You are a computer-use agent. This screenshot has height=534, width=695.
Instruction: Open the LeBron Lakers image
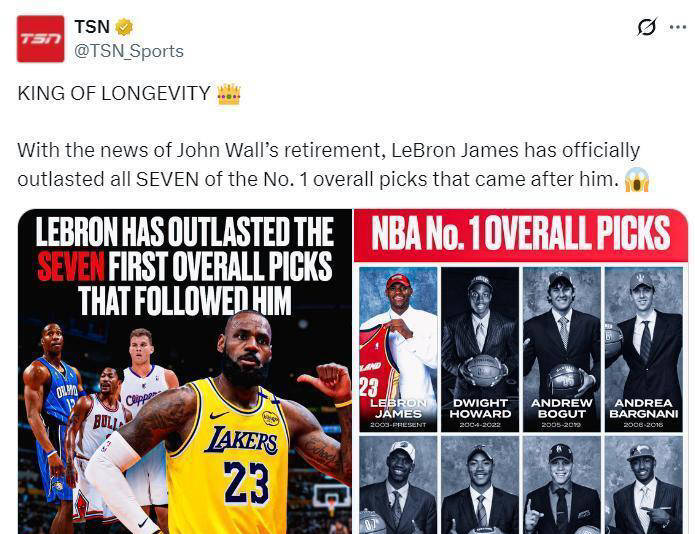coord(185,371)
